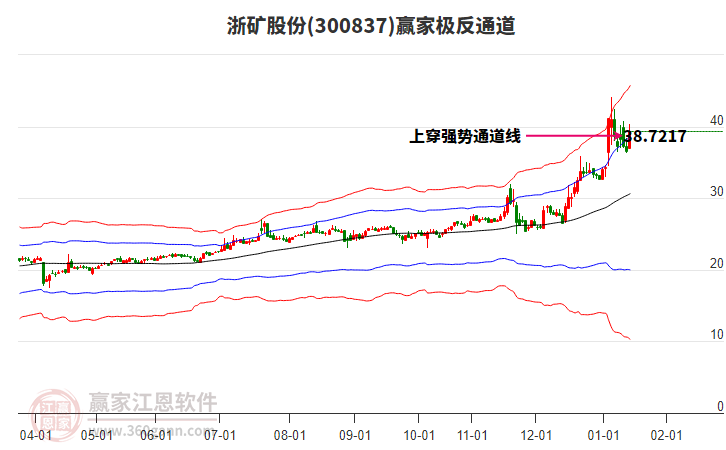Image resolution: width=726 pixels, height=450 pixels.
Task: Click the x-axis date 11-01
Action: (472, 435)
